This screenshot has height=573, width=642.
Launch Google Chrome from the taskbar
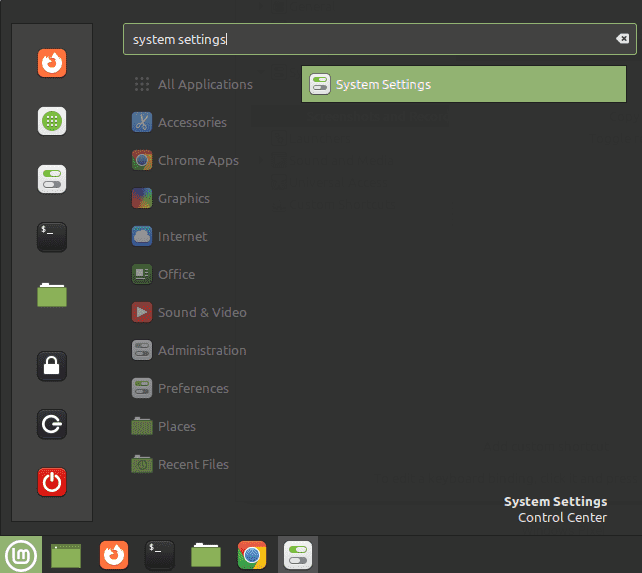point(252,555)
